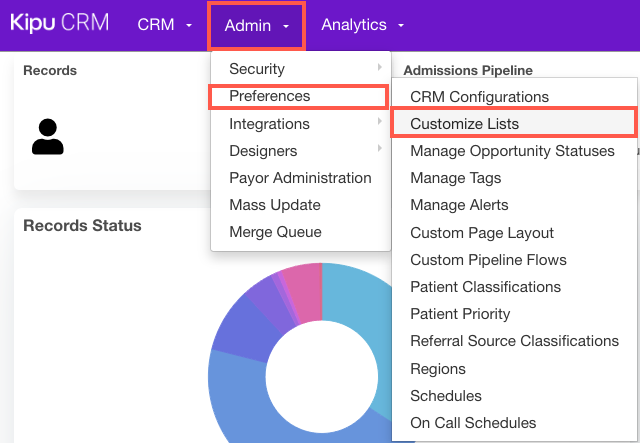Select On Call Schedules
The height and width of the screenshot is (443, 640).
click(473, 423)
